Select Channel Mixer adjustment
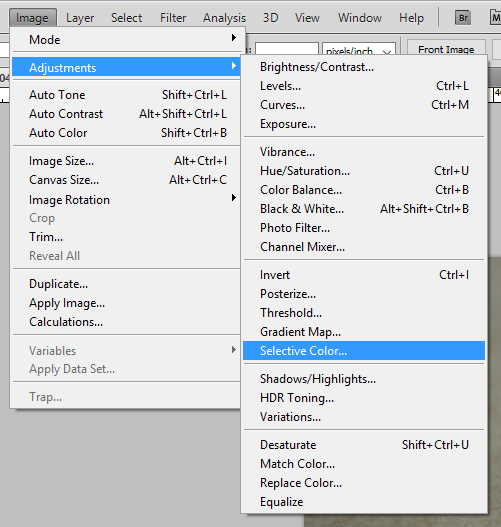This screenshot has height=527, width=501. (364, 247)
